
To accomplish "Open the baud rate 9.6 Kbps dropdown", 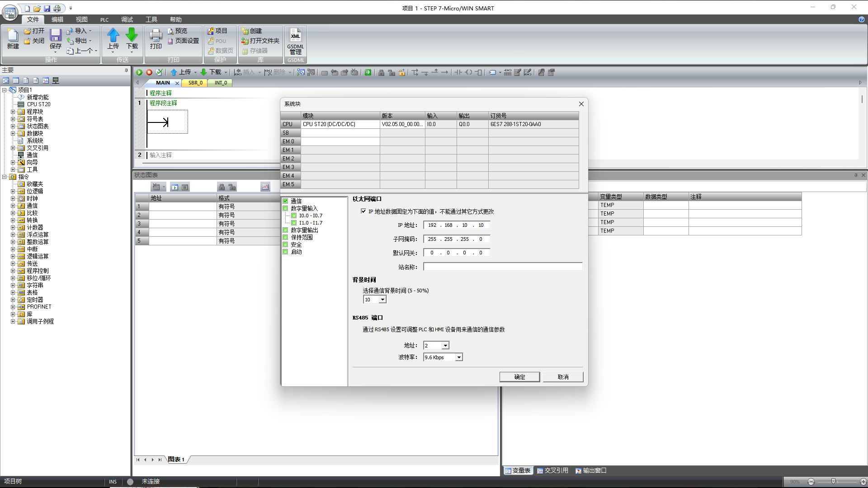I will (x=459, y=357).
